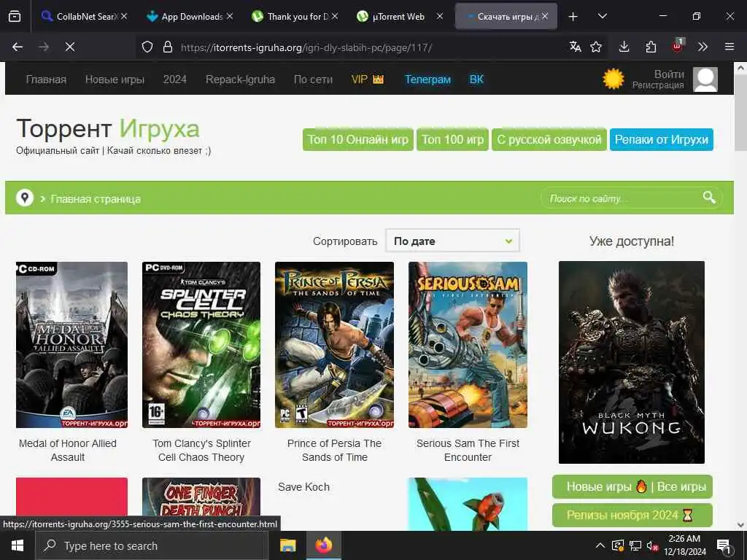Screen dimensions: 747x560
Task: Open Repack-Igruha menu item
Action: [x=240, y=79]
